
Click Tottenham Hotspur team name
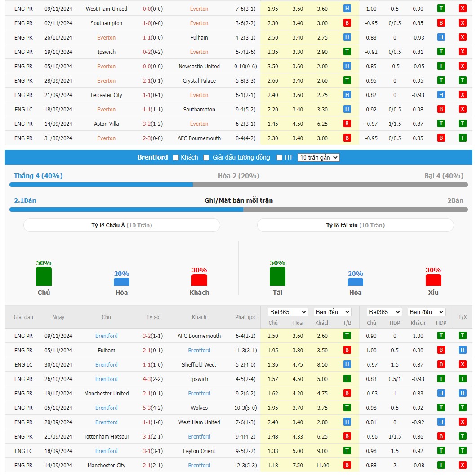point(106,436)
